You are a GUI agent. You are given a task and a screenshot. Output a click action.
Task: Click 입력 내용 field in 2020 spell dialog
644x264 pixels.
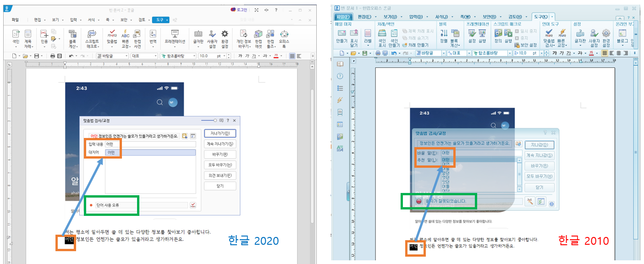pyautogui.click(x=150, y=144)
